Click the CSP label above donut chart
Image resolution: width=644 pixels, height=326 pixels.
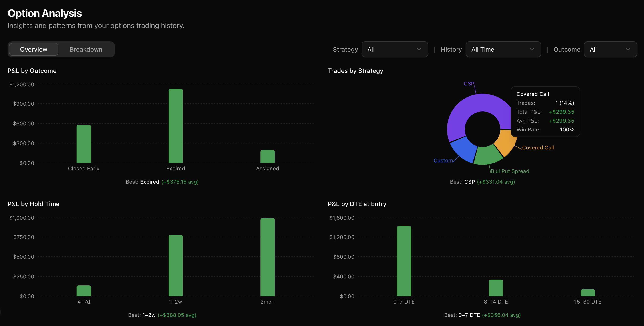[x=469, y=84]
